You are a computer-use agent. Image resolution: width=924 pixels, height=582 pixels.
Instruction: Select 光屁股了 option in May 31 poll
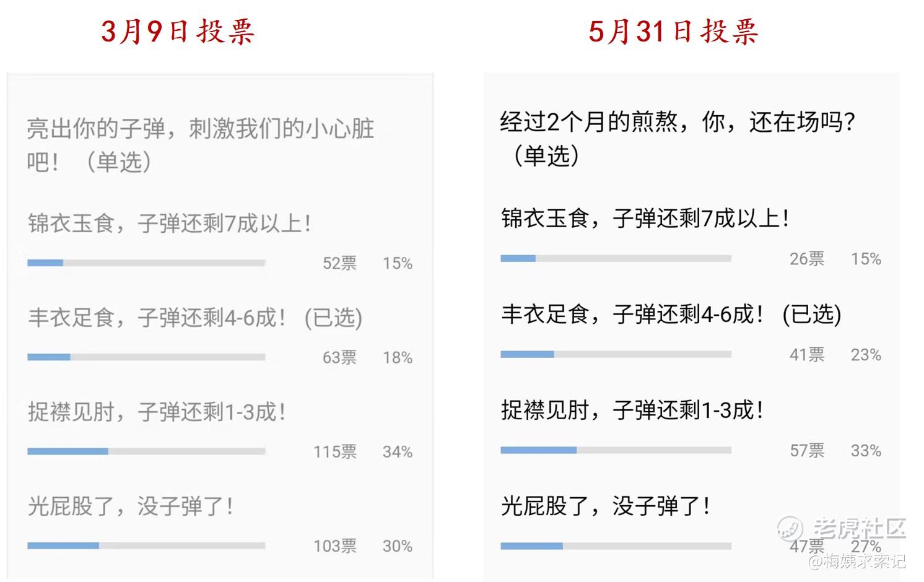pos(605,506)
